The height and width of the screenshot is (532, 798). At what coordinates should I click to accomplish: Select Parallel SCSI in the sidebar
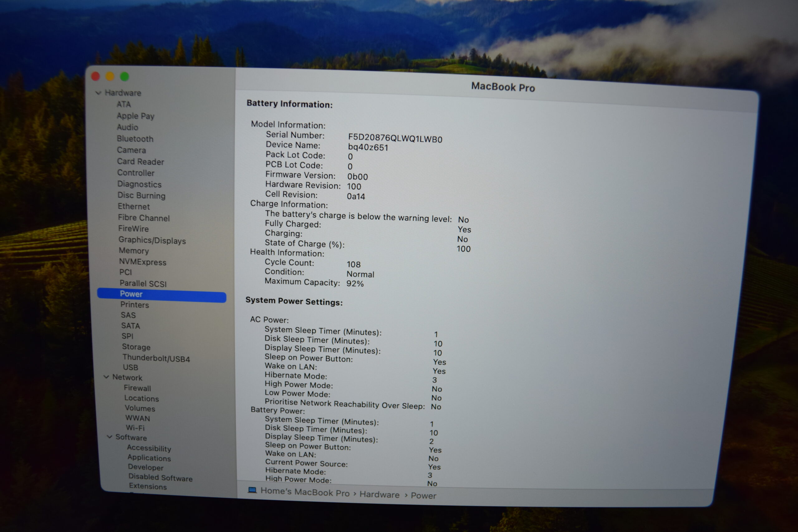[143, 283]
